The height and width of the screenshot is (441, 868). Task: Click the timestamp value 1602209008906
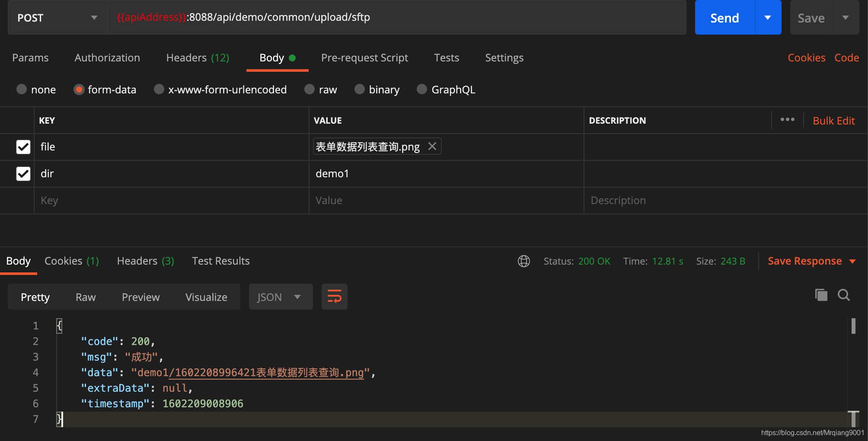point(203,404)
